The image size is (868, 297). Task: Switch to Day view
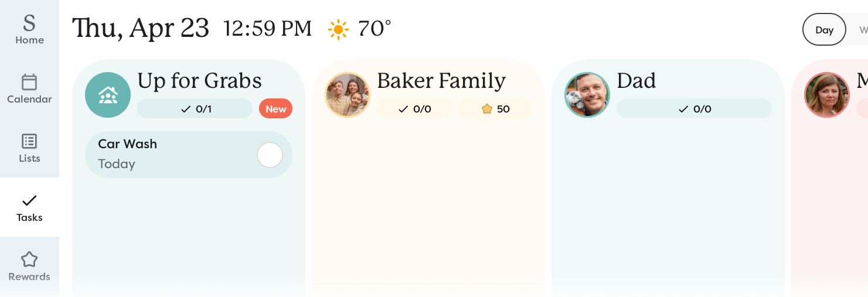coord(824,30)
